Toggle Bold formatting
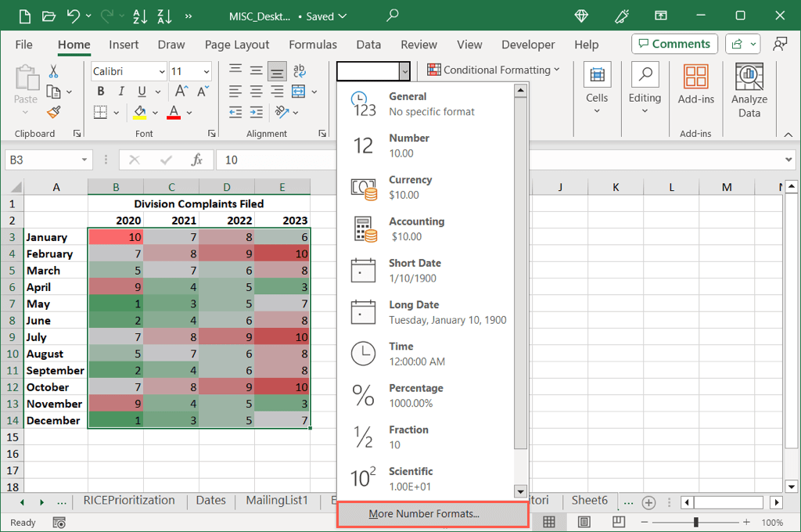The height and width of the screenshot is (532, 801). coord(100,92)
